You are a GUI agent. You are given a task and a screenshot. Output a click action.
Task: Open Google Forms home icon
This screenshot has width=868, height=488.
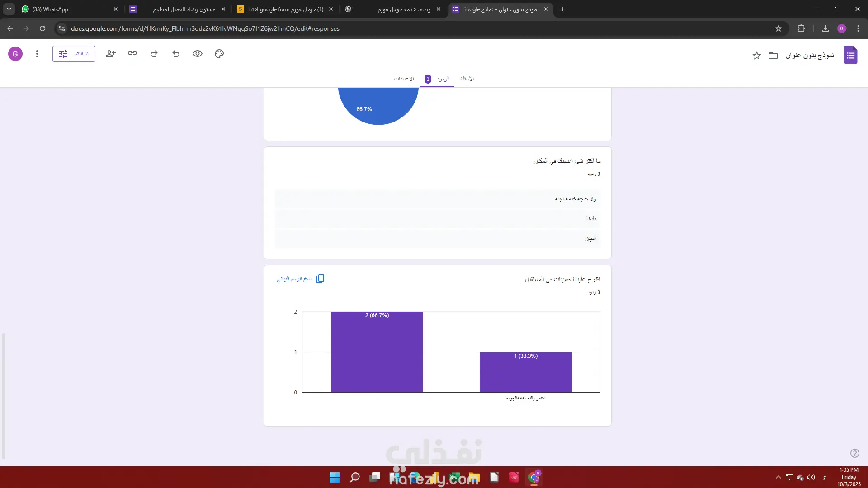(850, 55)
